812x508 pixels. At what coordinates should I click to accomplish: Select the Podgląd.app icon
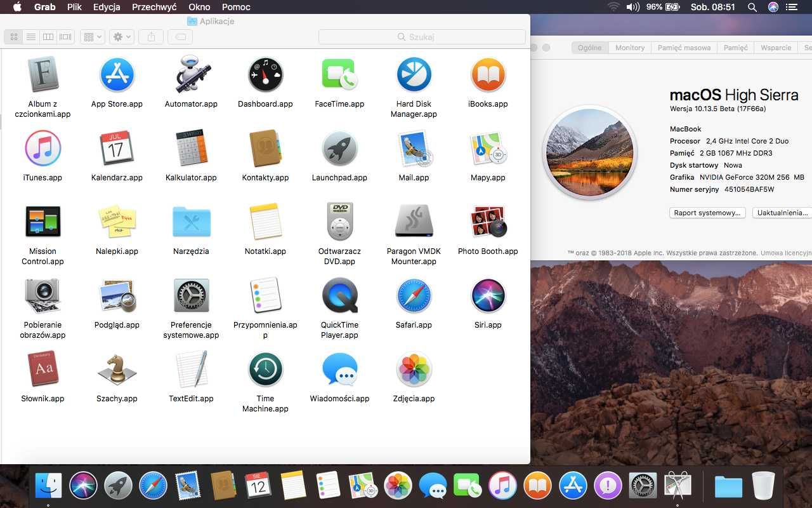pos(117,295)
